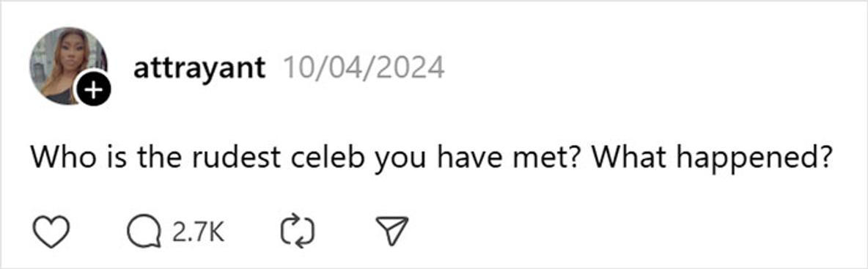
Task: Tap the heart to favorite attrayant's post
Action: (x=52, y=232)
